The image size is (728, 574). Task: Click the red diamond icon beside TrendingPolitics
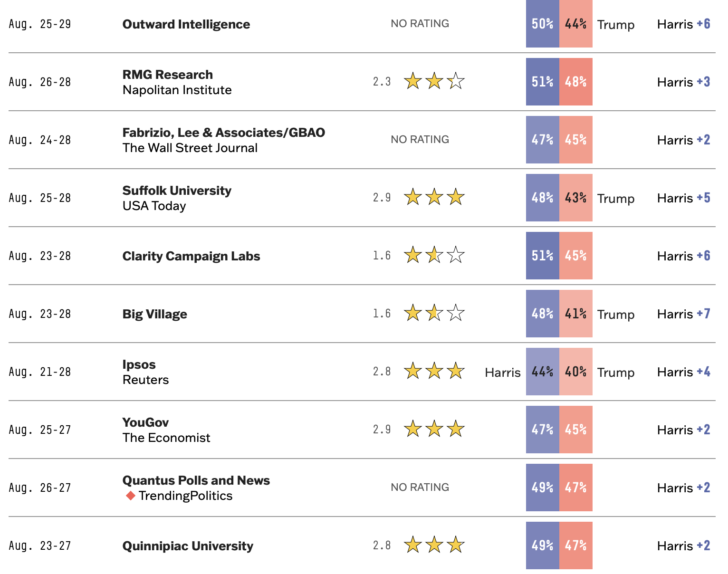coord(131,496)
